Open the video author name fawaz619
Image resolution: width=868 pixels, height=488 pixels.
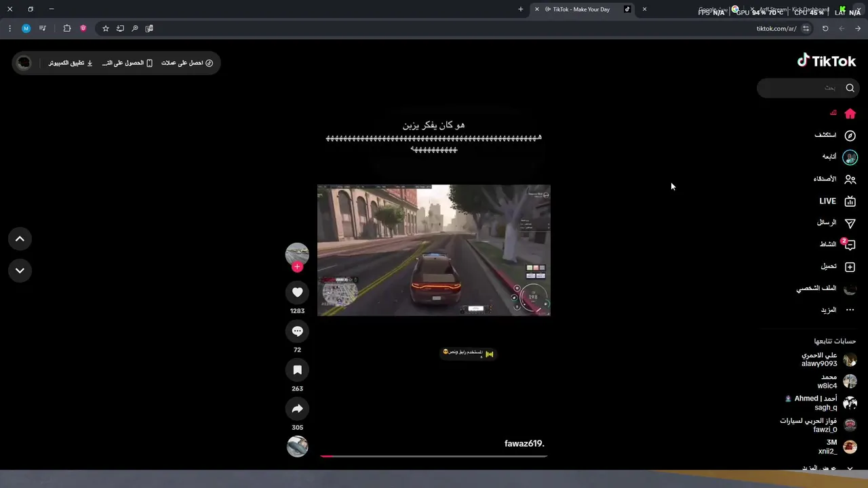point(524,443)
